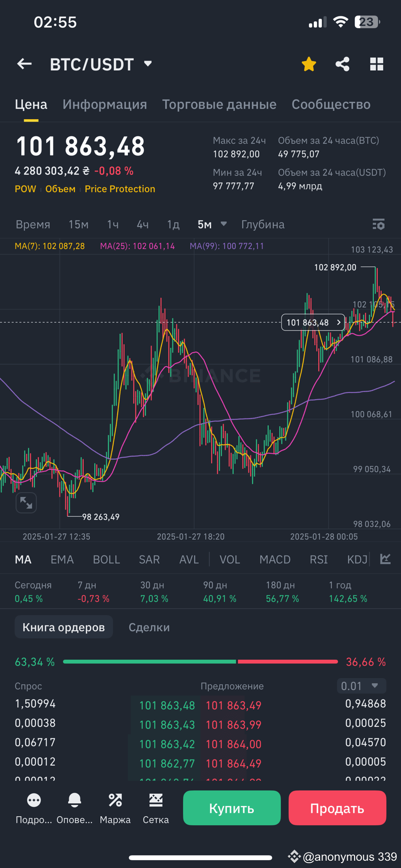
Task: Open the share icon
Action: (342, 64)
